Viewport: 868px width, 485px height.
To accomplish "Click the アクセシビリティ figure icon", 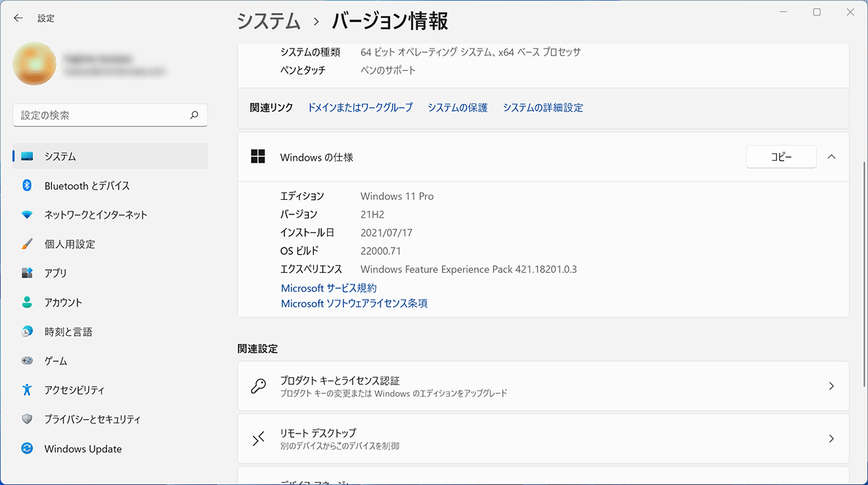I will pos(27,390).
